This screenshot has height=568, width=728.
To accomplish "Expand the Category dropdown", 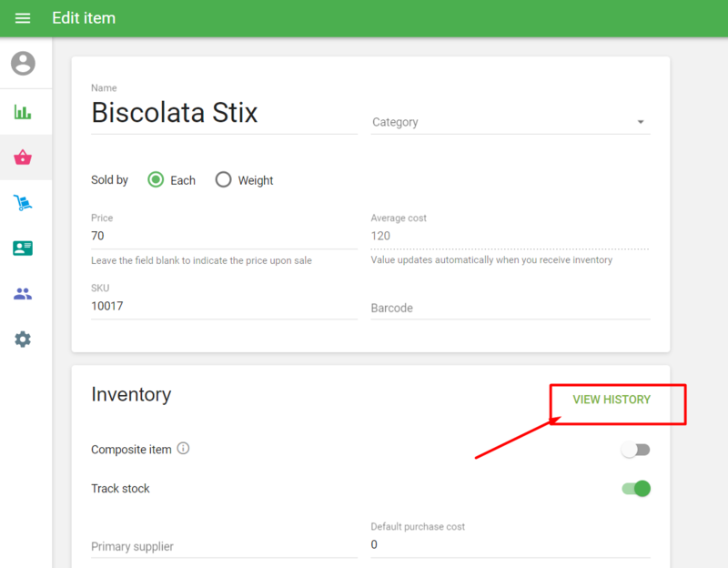I will click(x=510, y=122).
